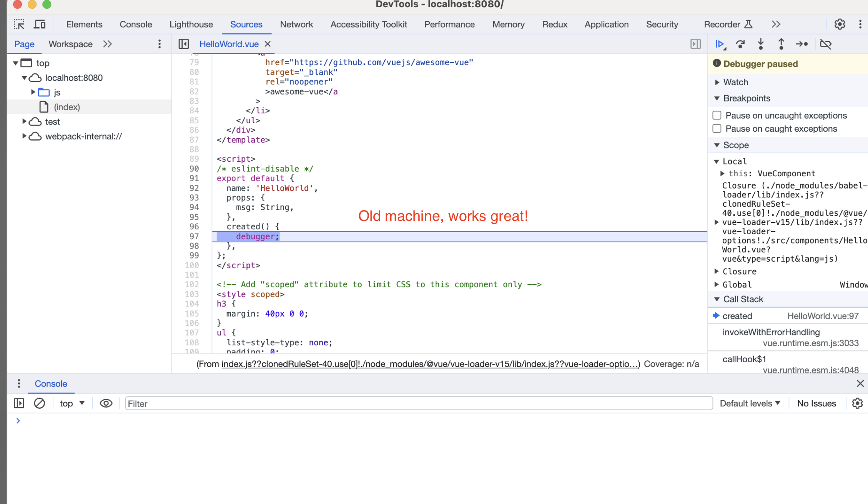Screen dimensions: 868x504
Task: Show more DevTools tabs chevron
Action: pyautogui.click(x=776, y=25)
